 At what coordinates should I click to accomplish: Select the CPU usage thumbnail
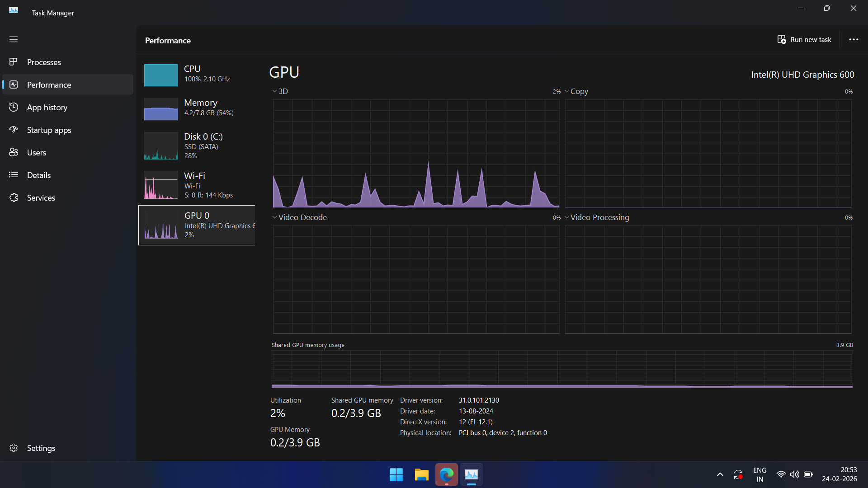161,75
